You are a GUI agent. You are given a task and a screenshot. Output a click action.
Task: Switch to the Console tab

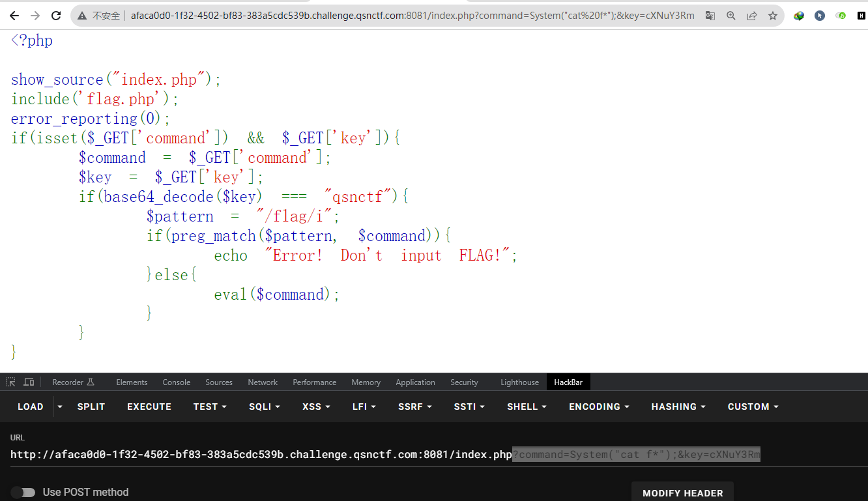(x=177, y=382)
